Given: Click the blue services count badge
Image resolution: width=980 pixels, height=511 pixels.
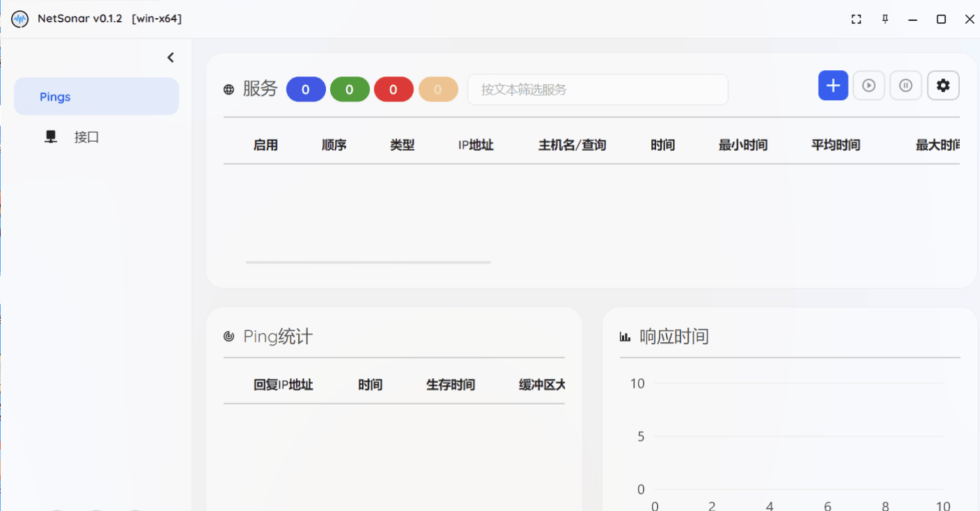Looking at the screenshot, I should click(306, 89).
